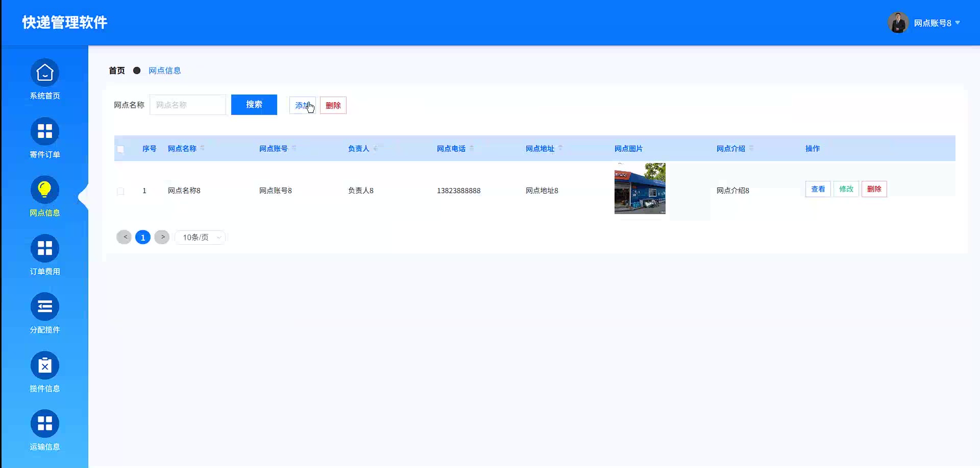Expand the 10条/页 page size dropdown

point(200,238)
